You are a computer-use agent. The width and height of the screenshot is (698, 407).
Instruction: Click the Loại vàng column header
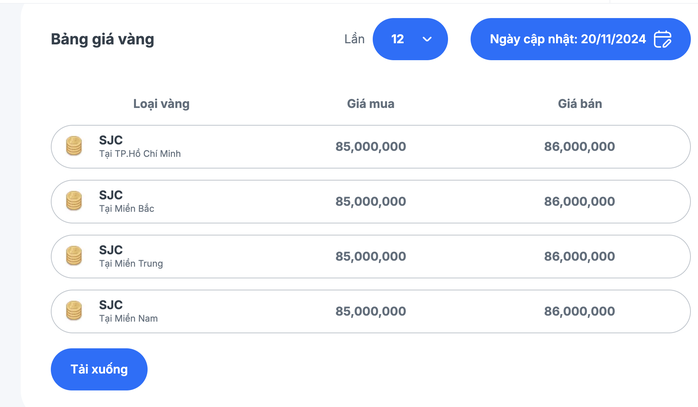point(161,104)
